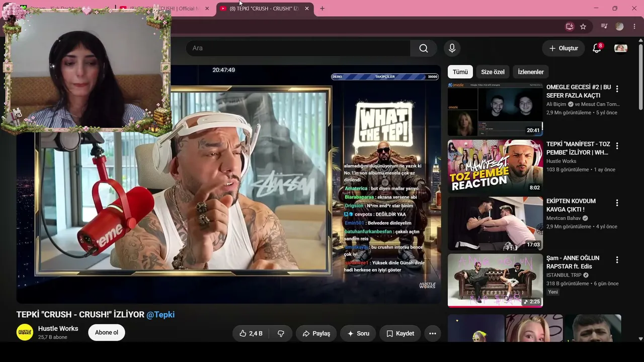Click the YouTube search magnifier button
The image size is (644, 362).
(424, 48)
